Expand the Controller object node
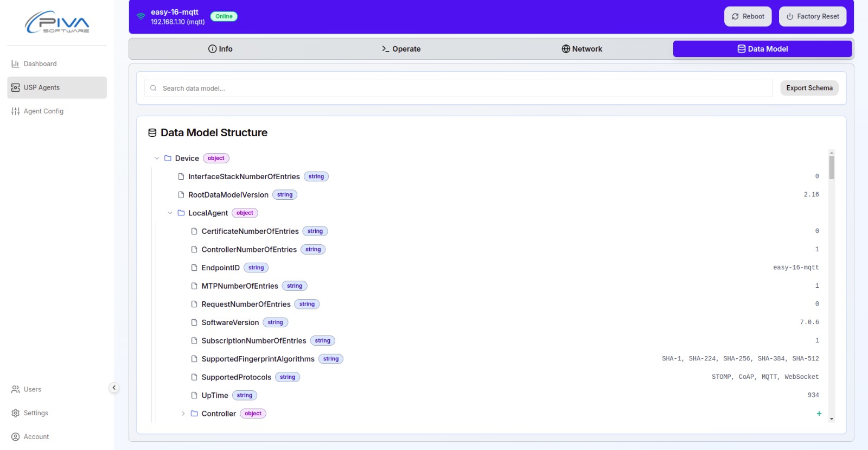The height and width of the screenshot is (450, 868). [183, 414]
